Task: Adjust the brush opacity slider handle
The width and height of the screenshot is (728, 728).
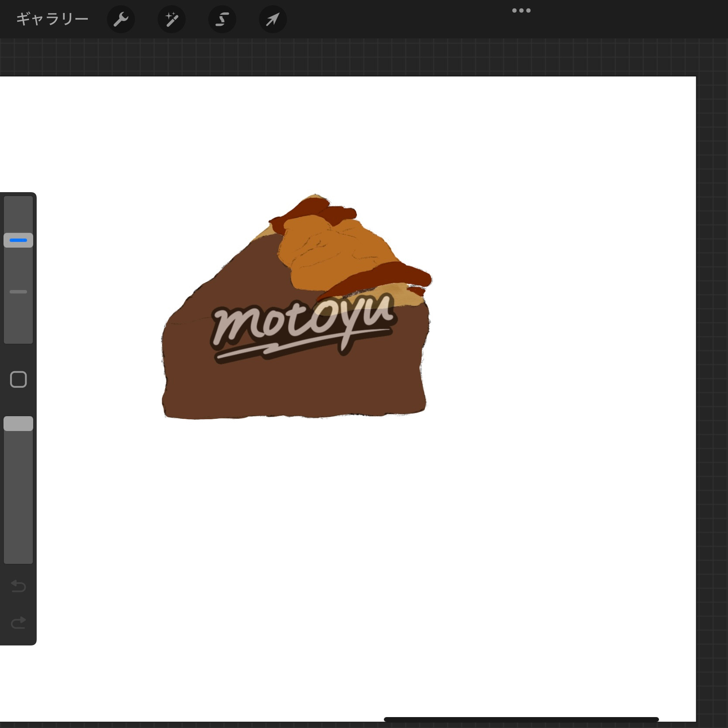Action: [x=18, y=424]
